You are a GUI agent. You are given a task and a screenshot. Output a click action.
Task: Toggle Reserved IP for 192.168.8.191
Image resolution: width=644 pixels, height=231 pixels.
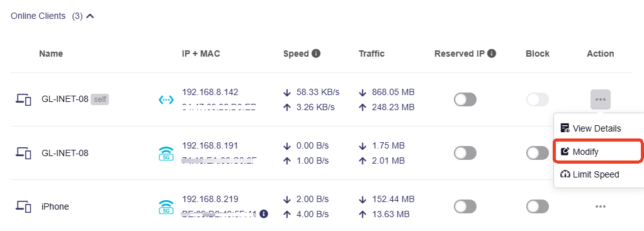point(465,153)
